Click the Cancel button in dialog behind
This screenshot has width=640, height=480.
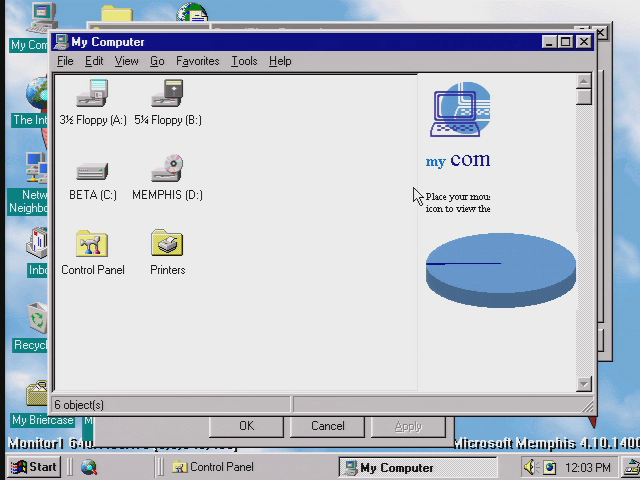(x=327, y=427)
